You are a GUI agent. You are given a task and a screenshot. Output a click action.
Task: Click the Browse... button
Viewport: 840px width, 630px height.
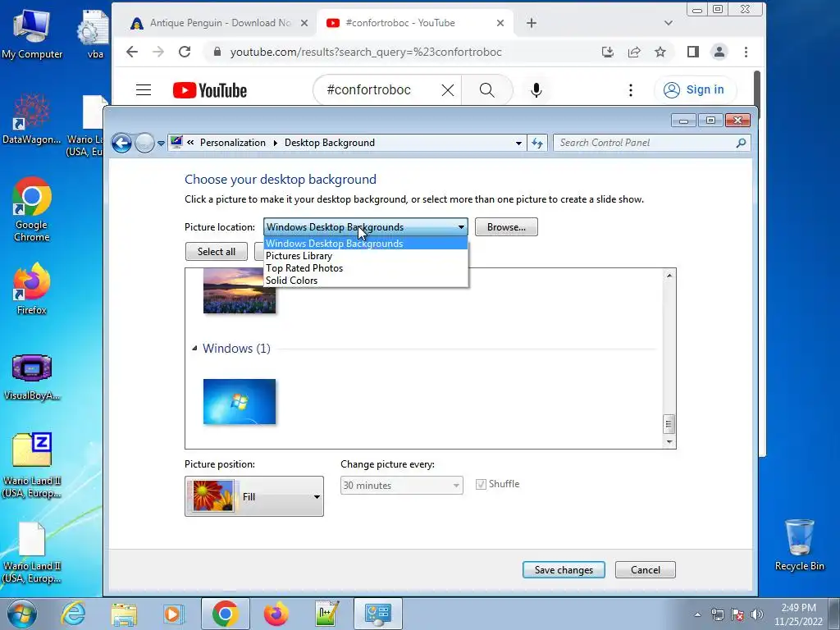tap(506, 227)
